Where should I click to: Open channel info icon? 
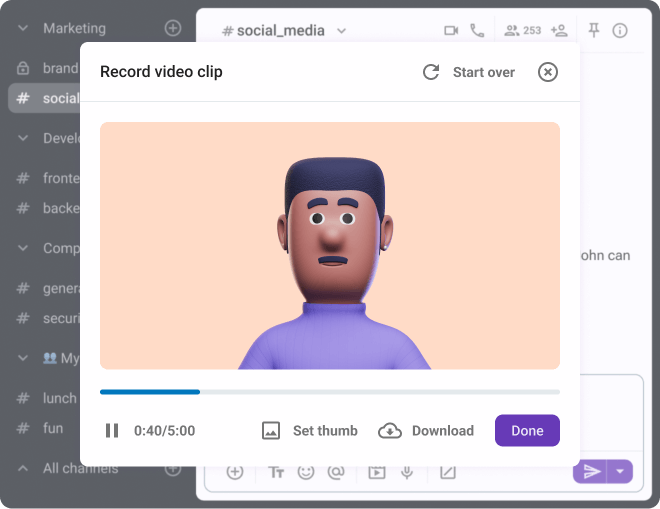click(x=620, y=30)
